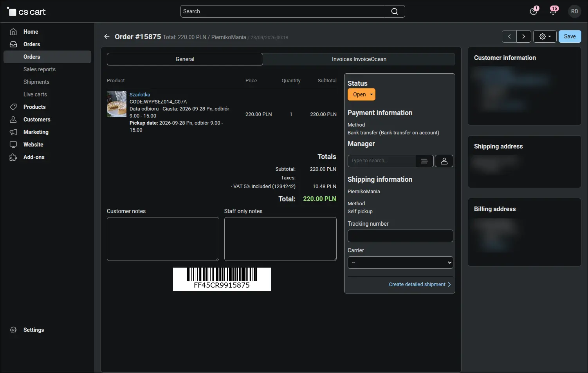Image resolution: width=588 pixels, height=373 pixels.
Task: Open the gear actions dropdown
Action: pos(545,36)
